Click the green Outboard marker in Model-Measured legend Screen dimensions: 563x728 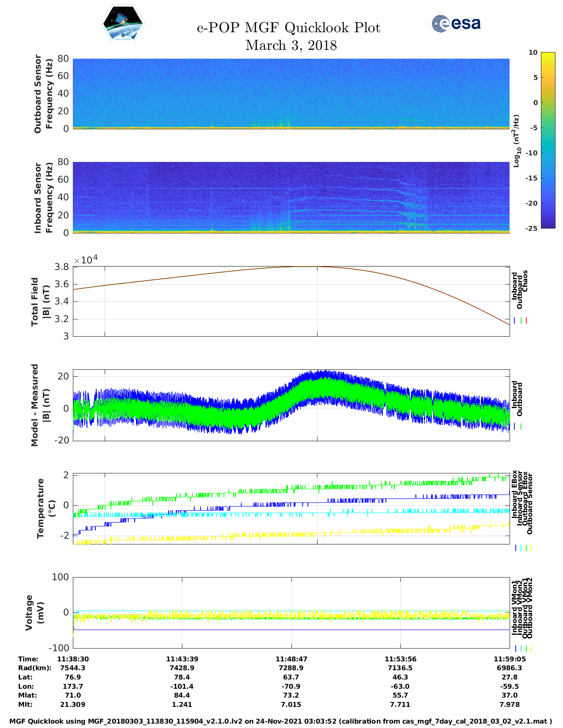tap(521, 427)
